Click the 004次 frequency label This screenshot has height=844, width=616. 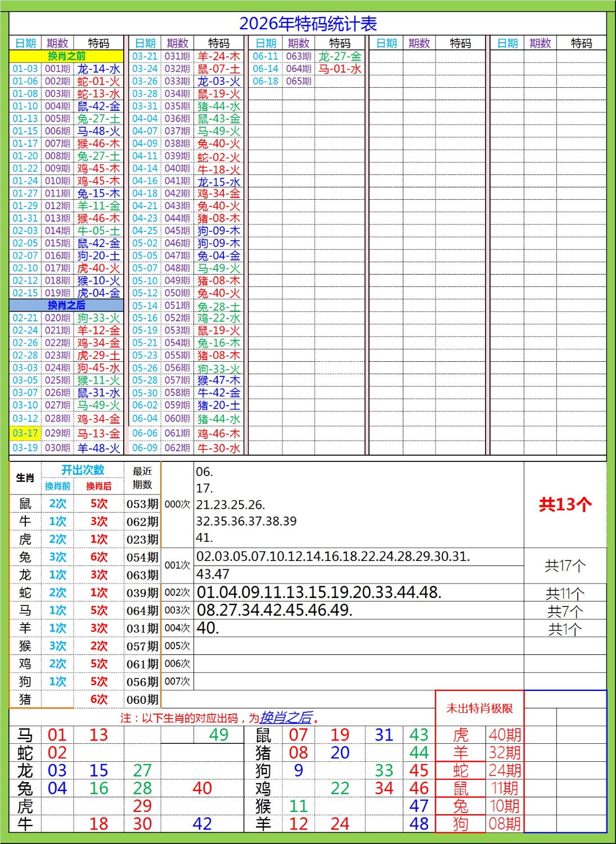[177, 628]
